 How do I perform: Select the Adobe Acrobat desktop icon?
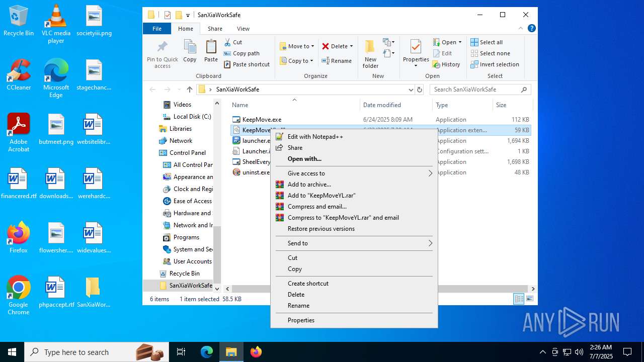coord(19,132)
